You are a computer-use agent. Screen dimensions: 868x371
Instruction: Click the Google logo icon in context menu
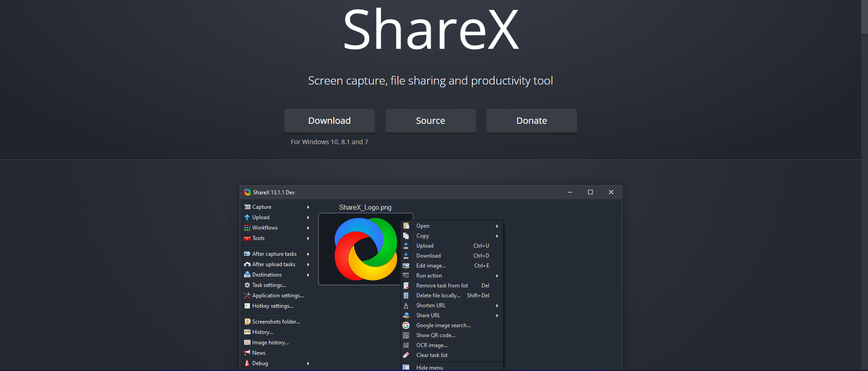(x=406, y=325)
